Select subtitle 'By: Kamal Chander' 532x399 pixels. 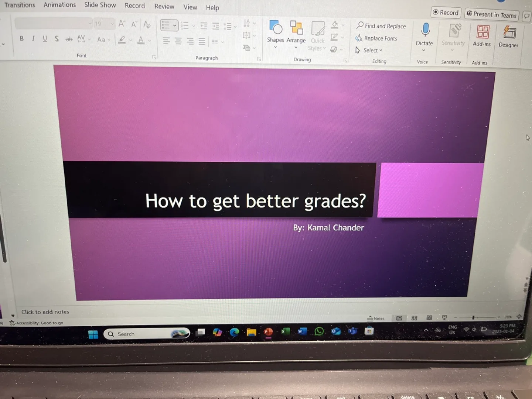(328, 228)
